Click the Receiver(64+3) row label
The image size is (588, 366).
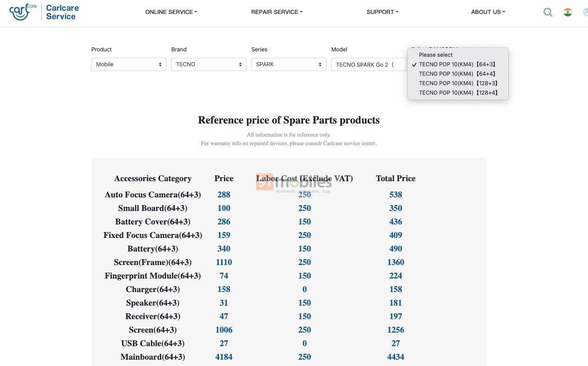153,316
